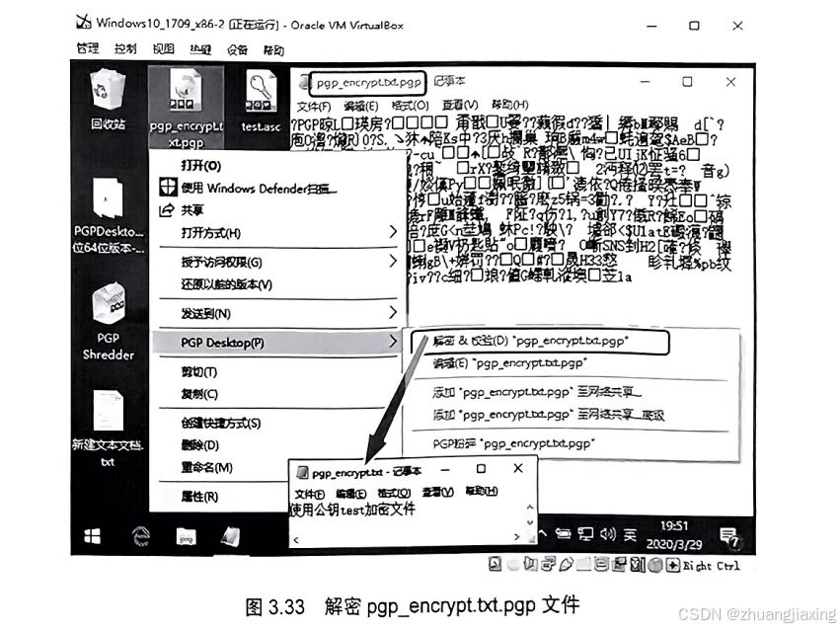Viewport: 840px width, 629px height.
Task: Choose 属性(R) in the context menu
Action: click(199, 497)
